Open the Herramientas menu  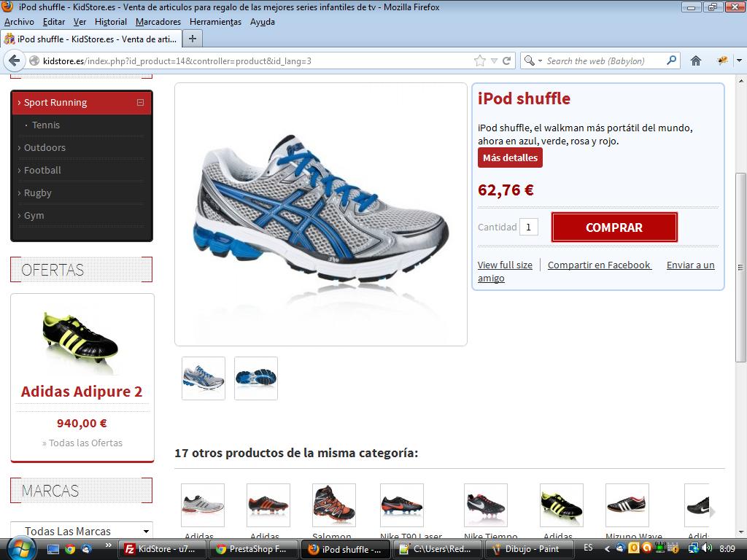[215, 22]
